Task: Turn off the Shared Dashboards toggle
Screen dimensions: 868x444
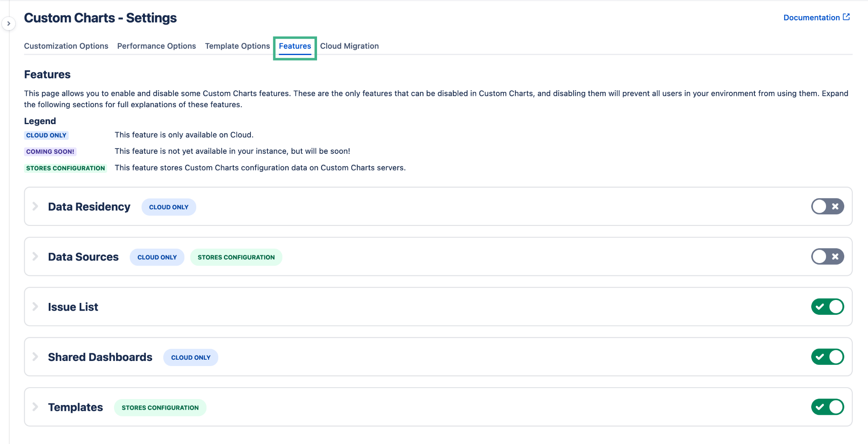Action: click(827, 357)
